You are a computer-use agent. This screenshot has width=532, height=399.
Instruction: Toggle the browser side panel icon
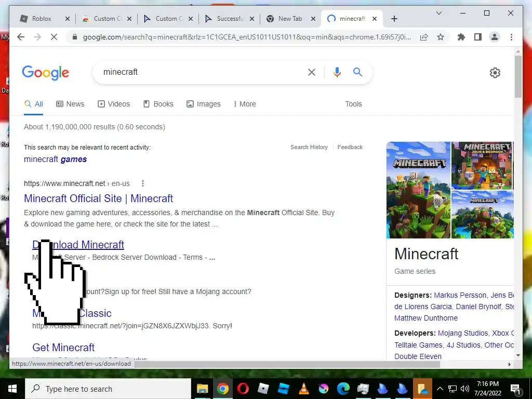coord(478,37)
